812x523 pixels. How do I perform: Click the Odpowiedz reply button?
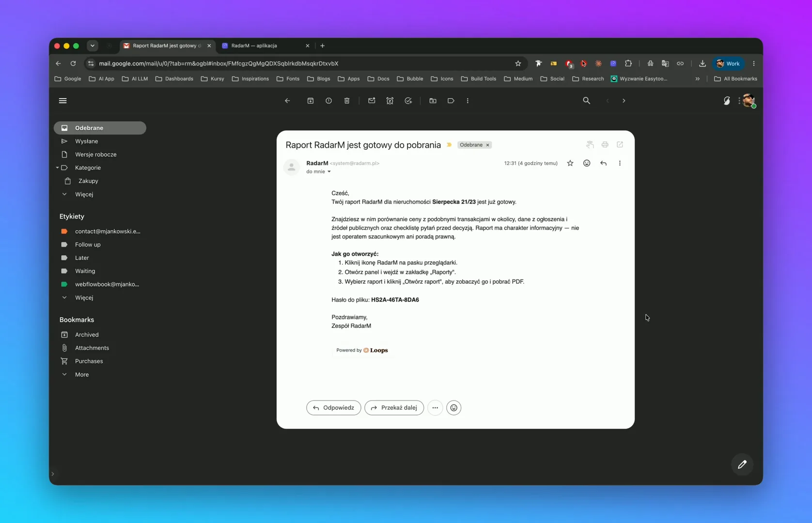click(333, 408)
